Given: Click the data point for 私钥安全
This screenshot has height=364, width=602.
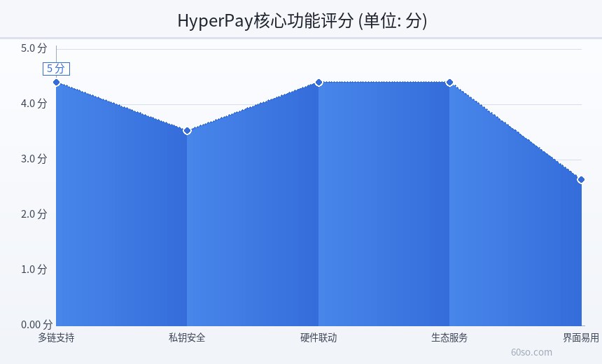Looking at the screenshot, I should click(x=188, y=131).
